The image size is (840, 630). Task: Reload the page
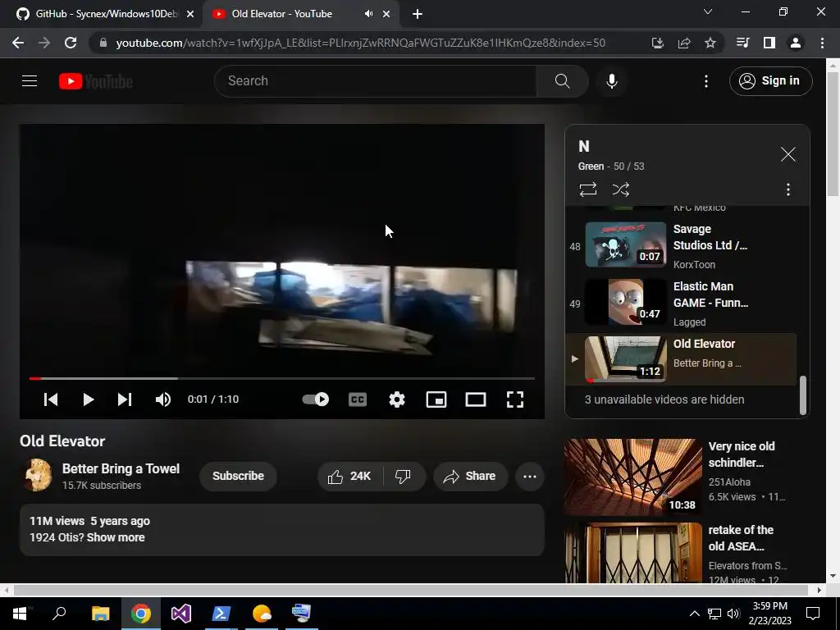[71, 43]
